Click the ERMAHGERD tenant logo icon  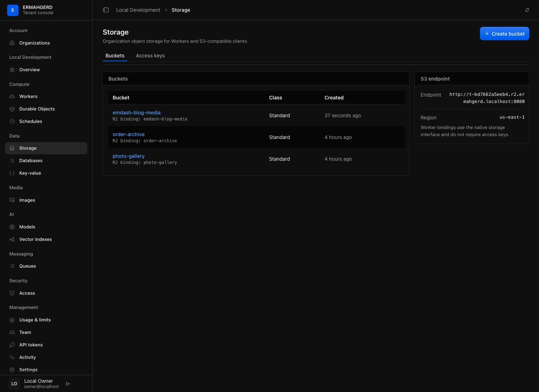13,10
